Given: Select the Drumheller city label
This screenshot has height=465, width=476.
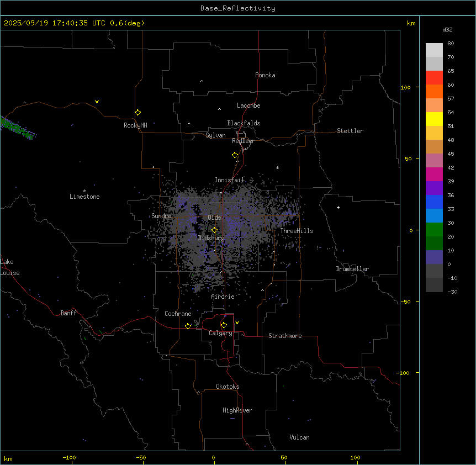Looking at the screenshot, I should click(352, 269).
